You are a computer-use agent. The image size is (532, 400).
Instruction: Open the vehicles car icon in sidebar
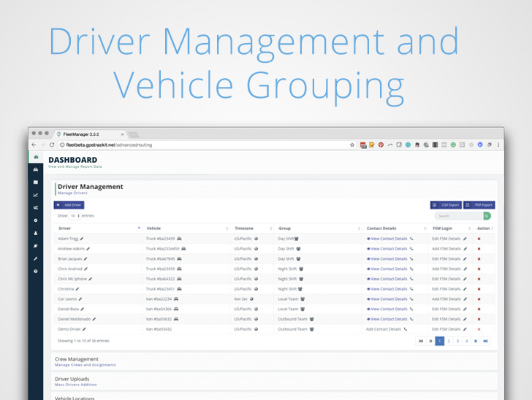point(36,169)
